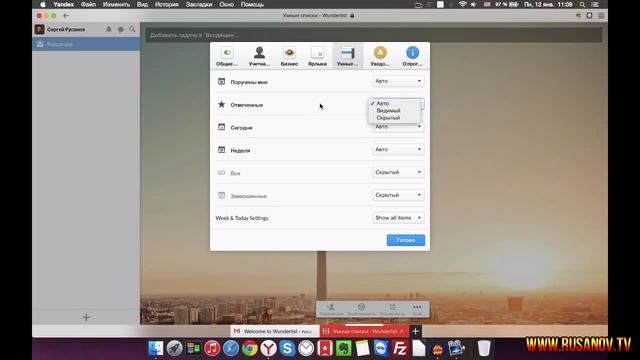Open the История menu
The width and height of the screenshot is (640, 360).
pyautogui.click(x=167, y=4)
